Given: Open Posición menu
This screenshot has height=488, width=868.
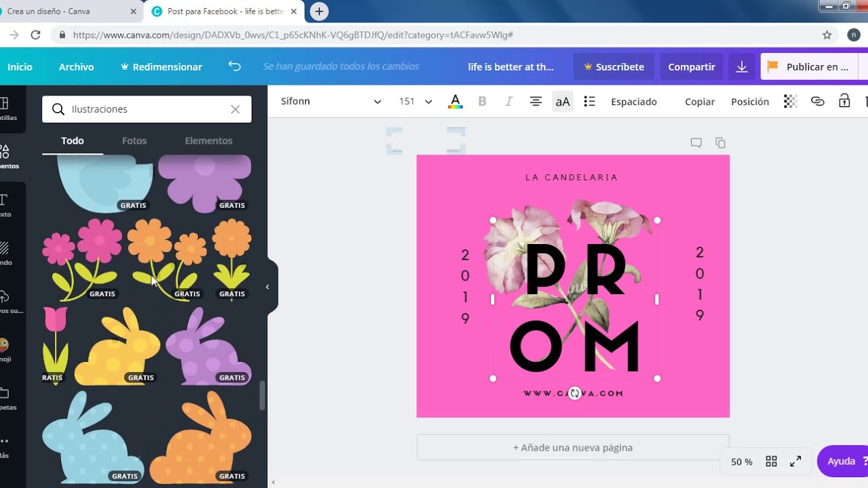Looking at the screenshot, I should tap(750, 102).
